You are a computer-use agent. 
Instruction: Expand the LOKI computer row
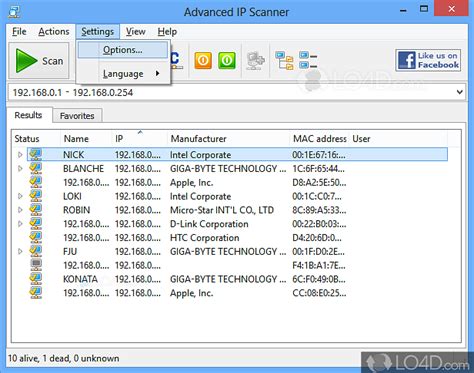tap(20, 196)
